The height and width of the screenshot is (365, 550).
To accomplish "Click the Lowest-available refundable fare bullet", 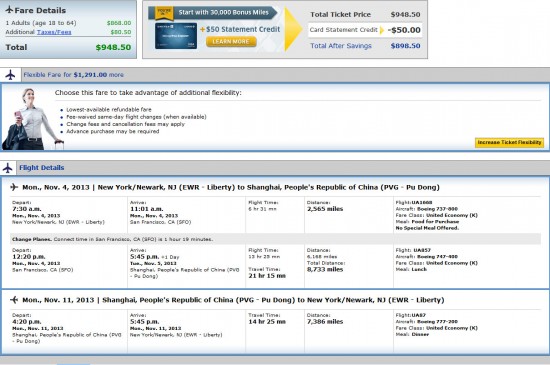I will point(109,109).
